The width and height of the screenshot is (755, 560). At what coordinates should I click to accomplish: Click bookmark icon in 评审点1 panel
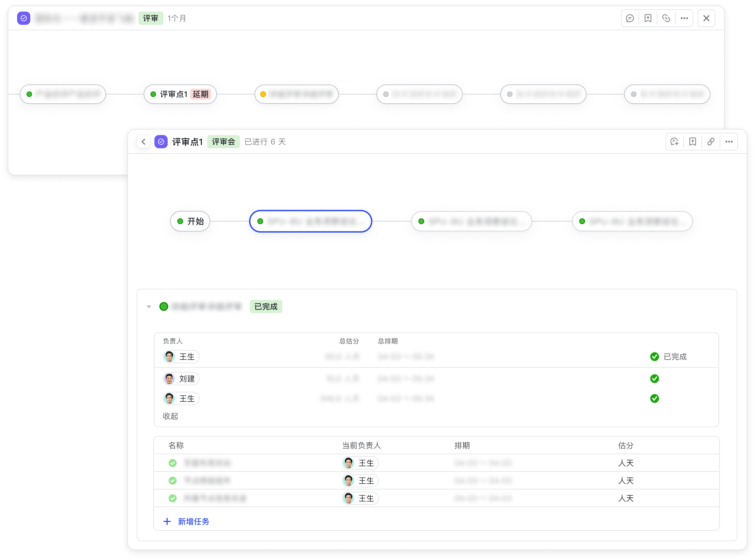[693, 142]
